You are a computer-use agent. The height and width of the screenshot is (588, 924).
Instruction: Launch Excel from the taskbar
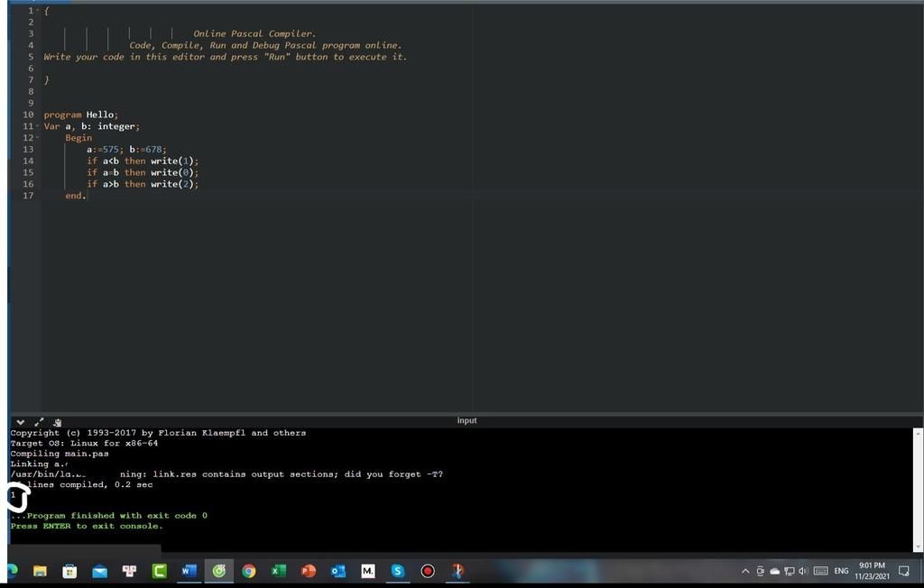pyautogui.click(x=278, y=571)
